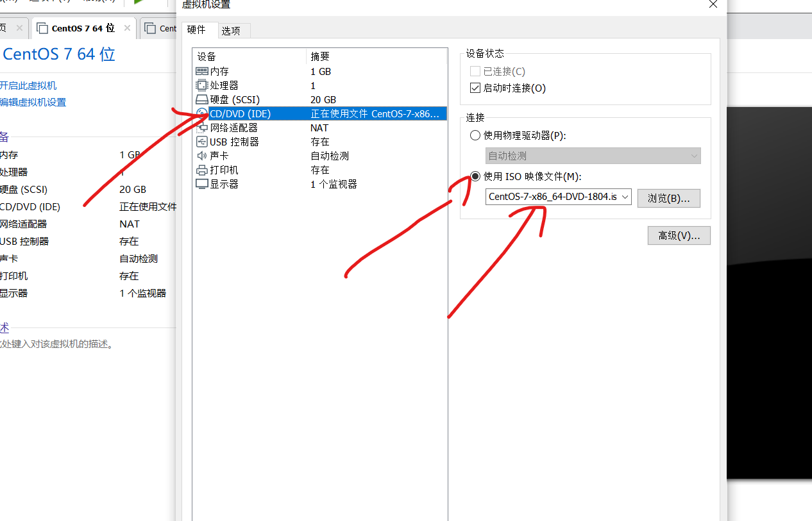Click the black VM preview thumbnail

click(x=769, y=293)
